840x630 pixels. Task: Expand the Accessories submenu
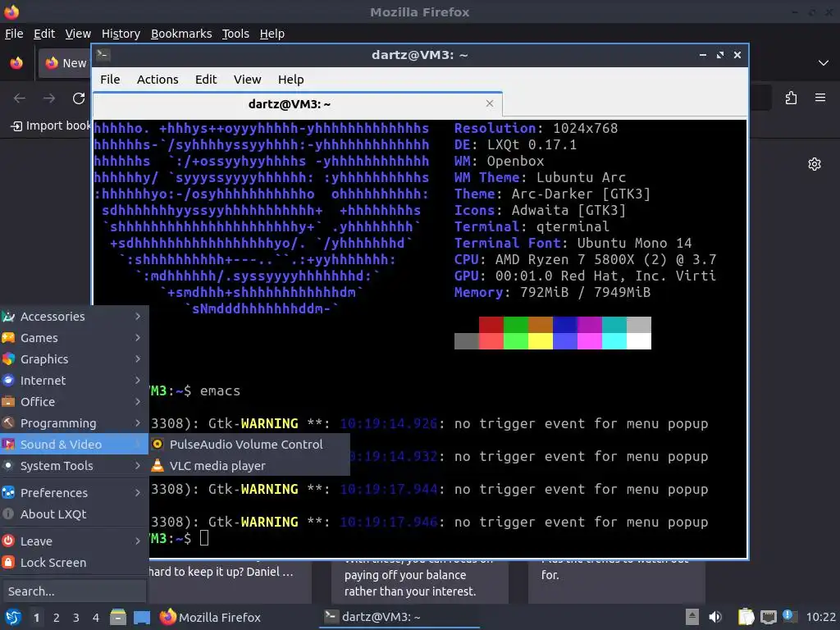75,317
